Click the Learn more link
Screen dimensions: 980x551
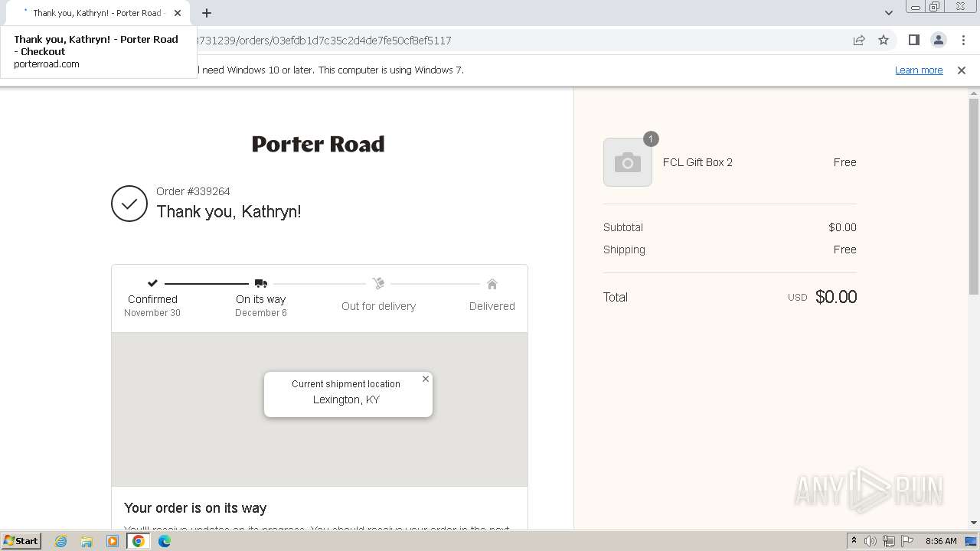[919, 70]
